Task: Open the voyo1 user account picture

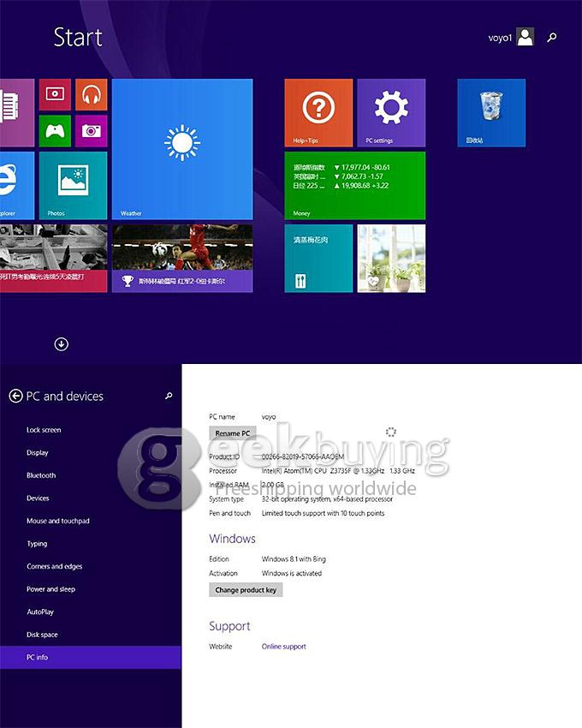Action: click(526, 37)
